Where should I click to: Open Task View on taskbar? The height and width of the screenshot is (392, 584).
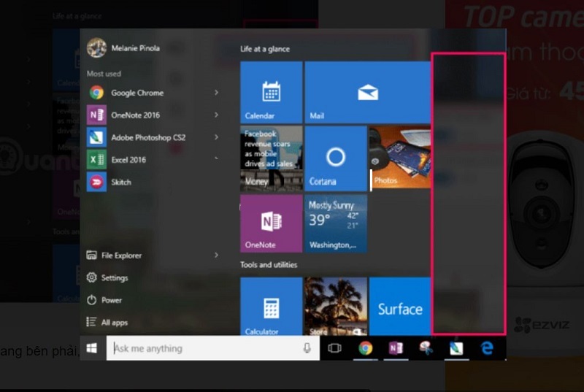[334, 348]
